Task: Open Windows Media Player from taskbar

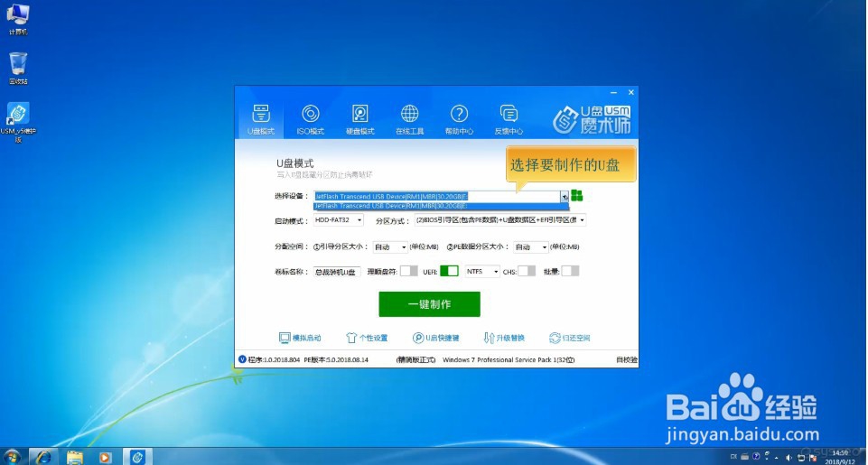Action: pos(105,457)
